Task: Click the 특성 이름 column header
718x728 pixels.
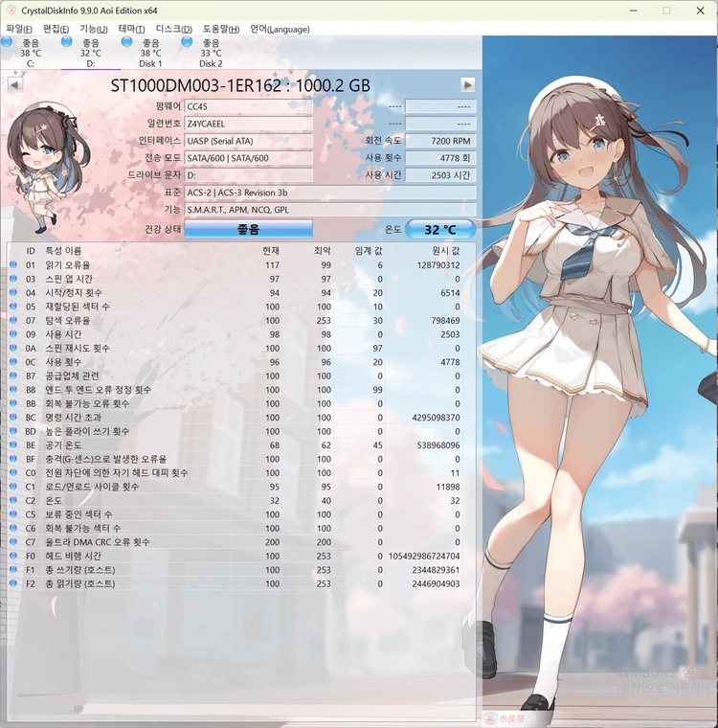Action: [63, 251]
